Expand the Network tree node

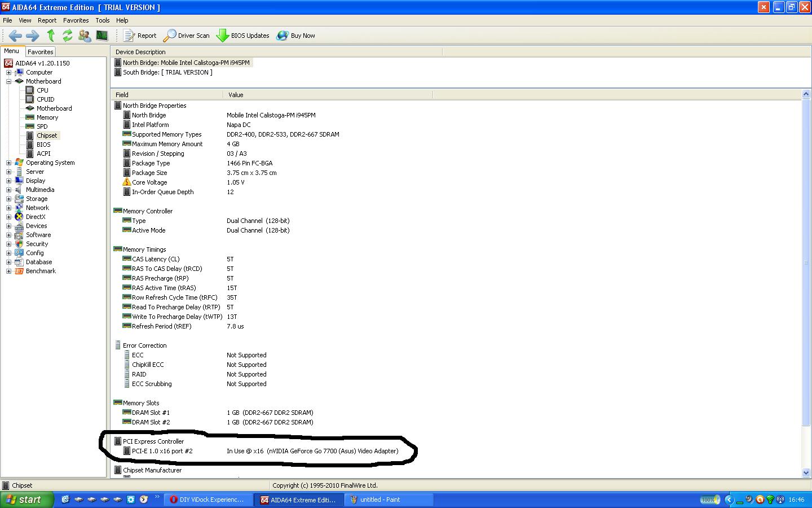click(8, 208)
